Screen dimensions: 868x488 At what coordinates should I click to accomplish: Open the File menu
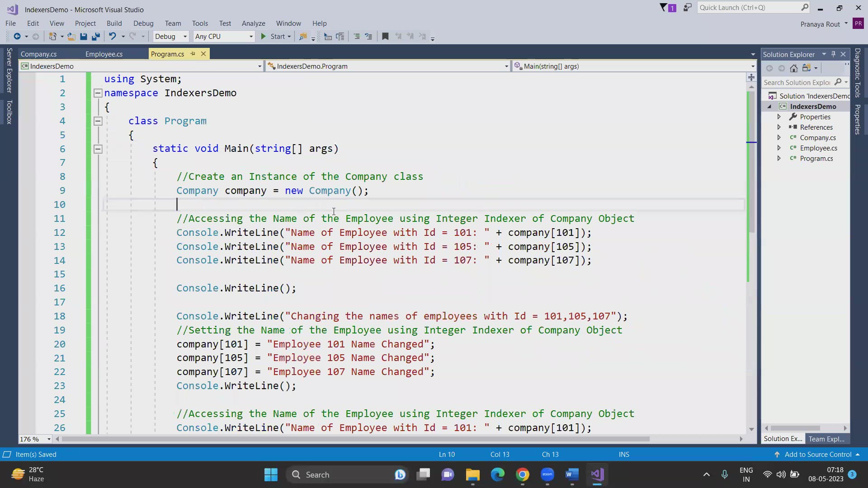click(10, 23)
